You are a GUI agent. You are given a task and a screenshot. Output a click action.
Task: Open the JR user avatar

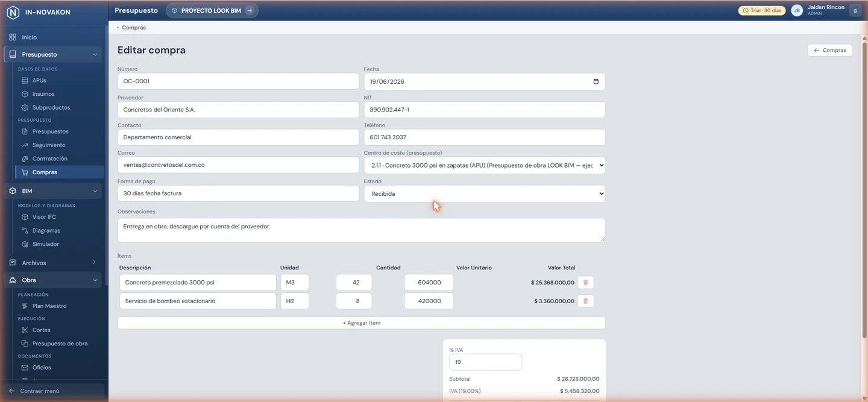pos(797,11)
